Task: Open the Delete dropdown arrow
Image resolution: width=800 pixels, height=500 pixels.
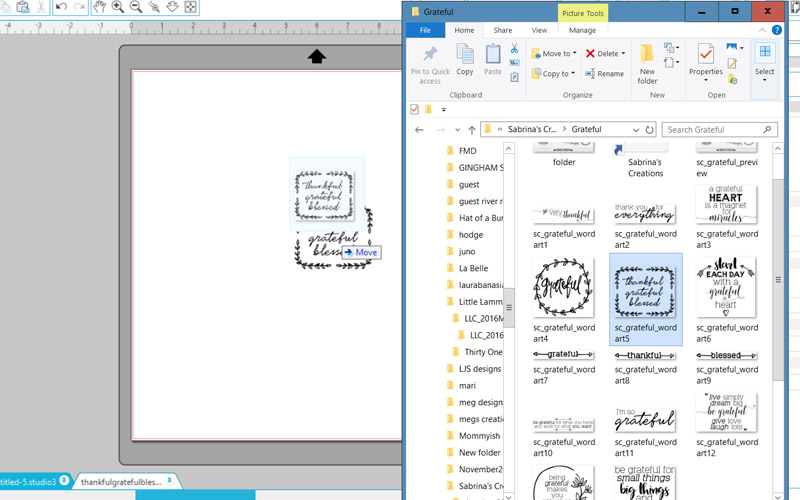Action: 623,53
